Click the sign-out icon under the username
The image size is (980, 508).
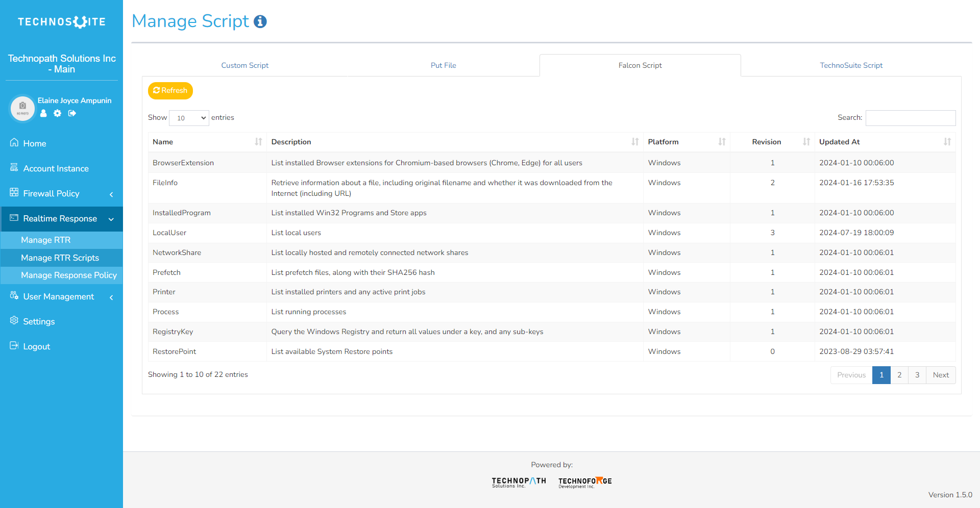[72, 113]
